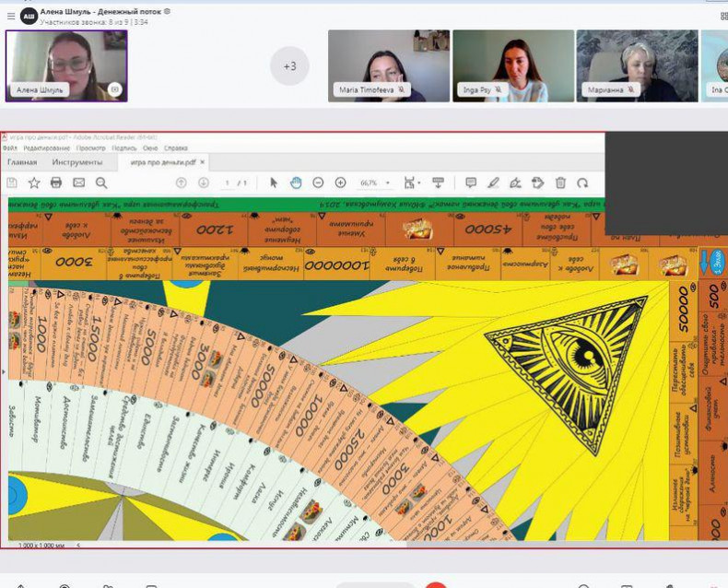The image size is (728, 588).
Task: Show the +3 hidden participants
Action: click(x=289, y=66)
